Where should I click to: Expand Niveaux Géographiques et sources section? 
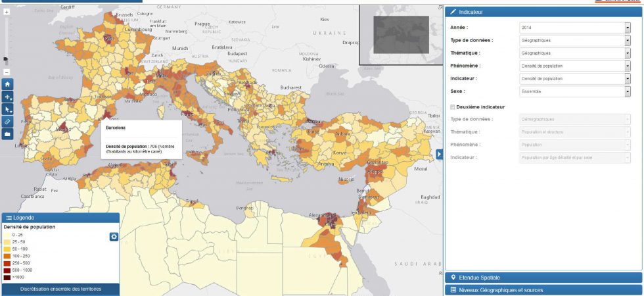(543, 290)
